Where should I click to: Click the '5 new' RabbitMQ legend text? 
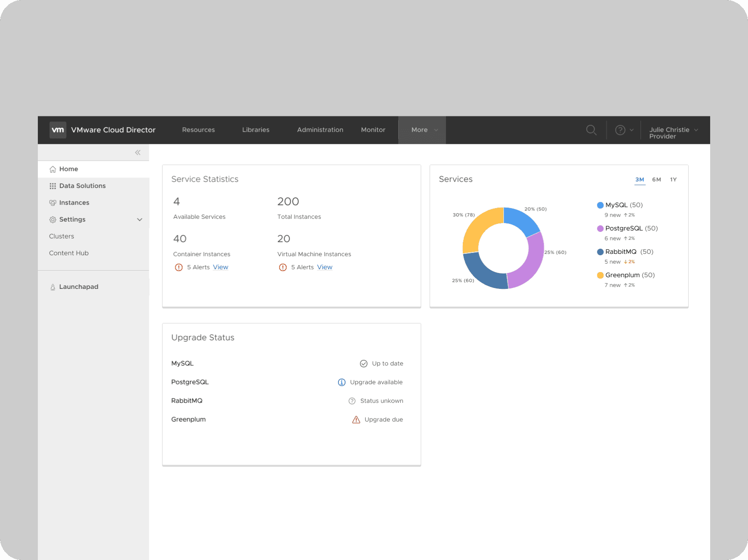click(612, 262)
